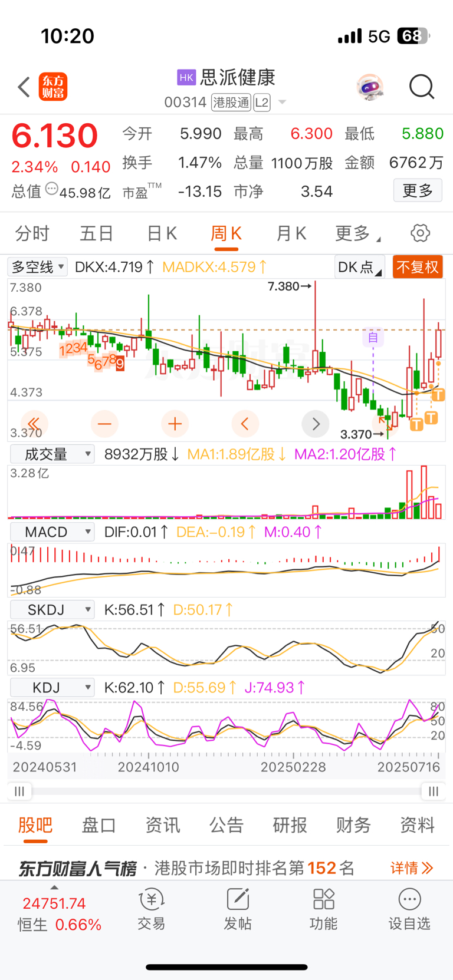This screenshot has width=453, height=980.
Task: Open the 盘口 tab
Action: click(99, 825)
